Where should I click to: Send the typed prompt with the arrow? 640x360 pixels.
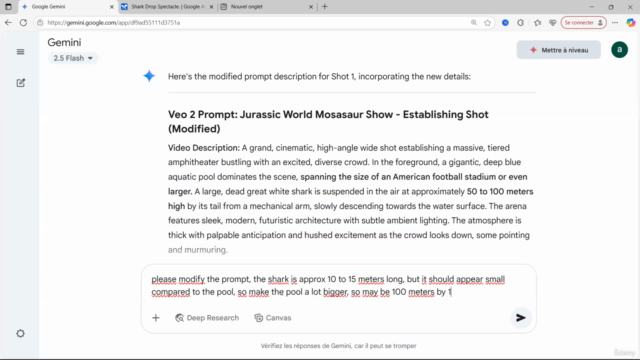click(520, 318)
